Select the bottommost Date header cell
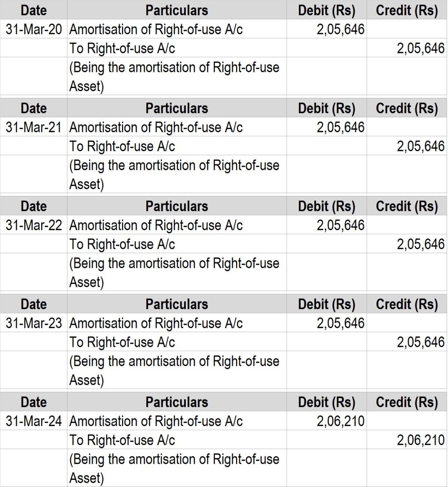This screenshot has height=487, width=448. (34, 402)
